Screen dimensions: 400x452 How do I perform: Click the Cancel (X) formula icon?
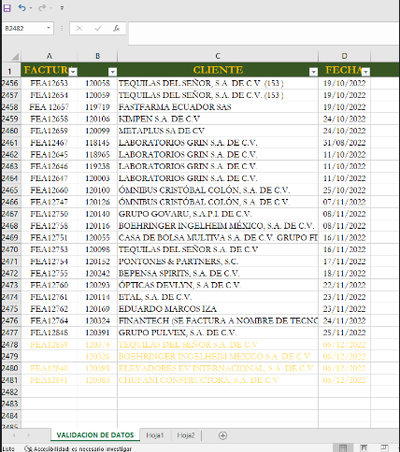tap(79, 28)
